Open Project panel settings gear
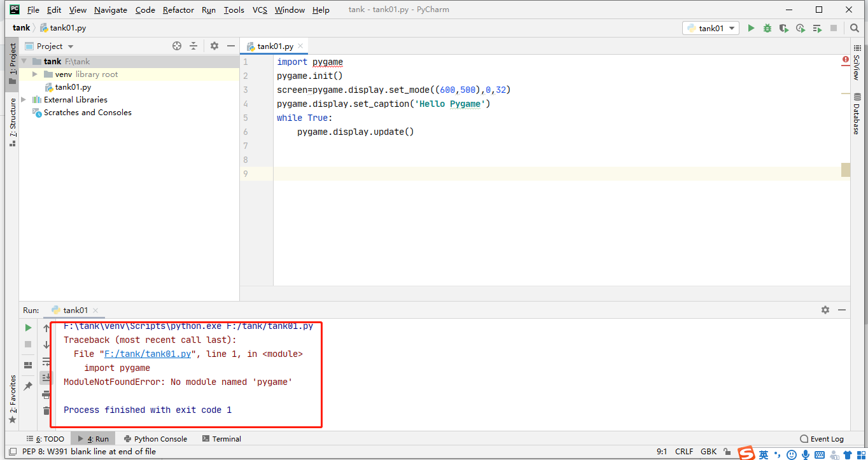Viewport: 868px width, 460px height. pyautogui.click(x=214, y=46)
